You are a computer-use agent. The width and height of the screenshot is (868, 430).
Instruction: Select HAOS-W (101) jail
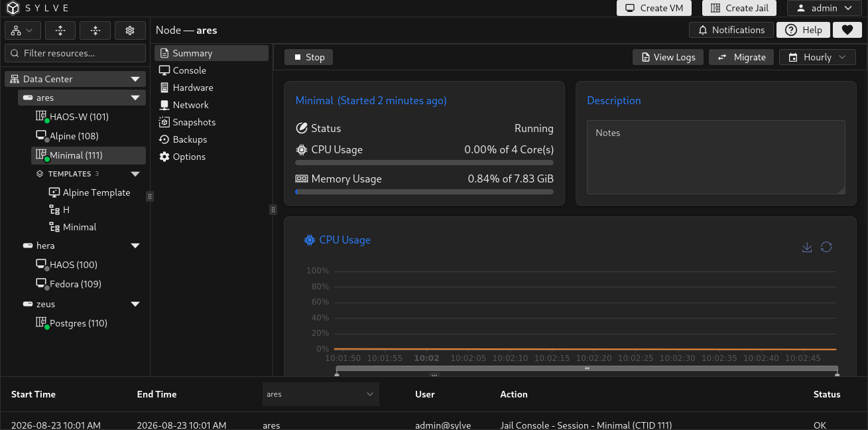[x=88, y=117]
